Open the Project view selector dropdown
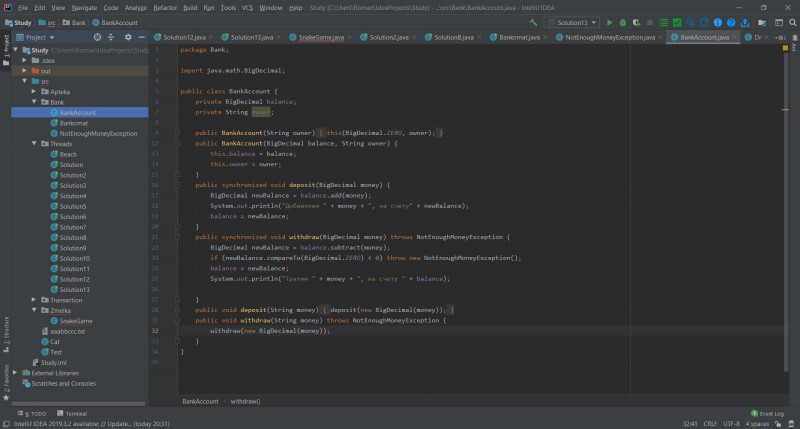The height and width of the screenshot is (429, 800). click(35, 37)
